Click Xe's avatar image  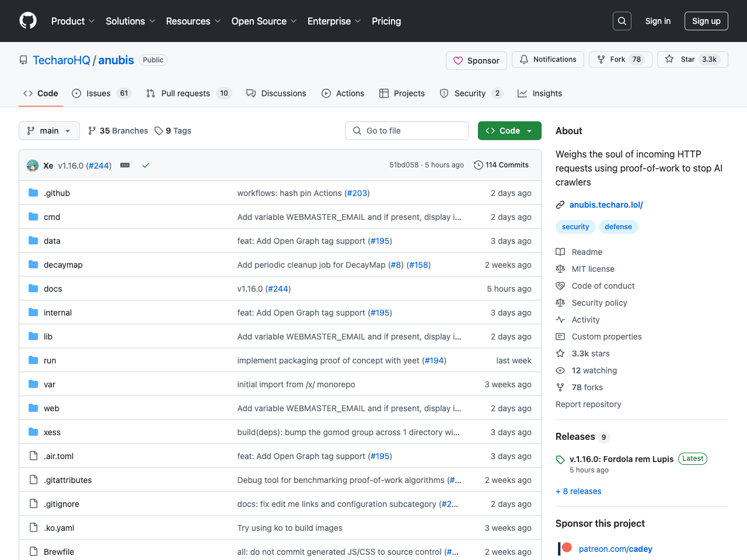[x=33, y=166]
